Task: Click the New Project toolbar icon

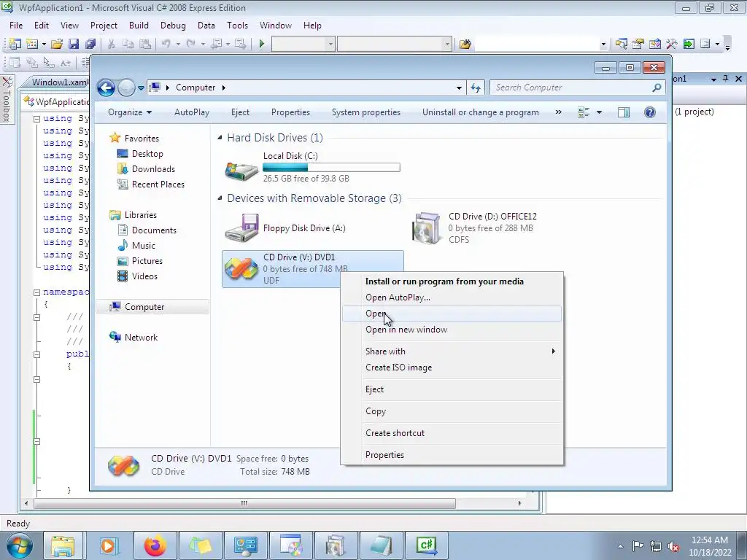Action: pyautogui.click(x=15, y=44)
